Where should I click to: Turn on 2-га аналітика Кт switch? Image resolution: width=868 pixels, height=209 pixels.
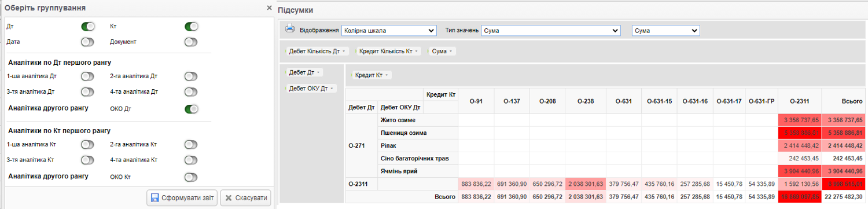click(192, 145)
